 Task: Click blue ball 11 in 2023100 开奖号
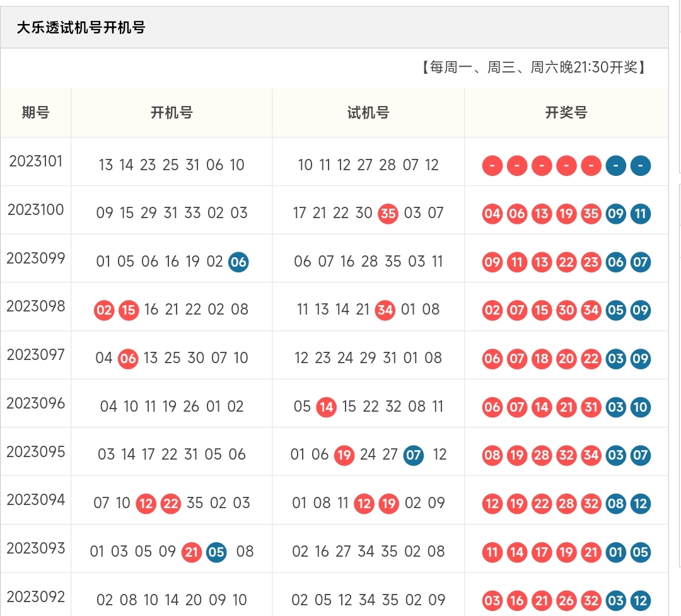tap(641, 214)
